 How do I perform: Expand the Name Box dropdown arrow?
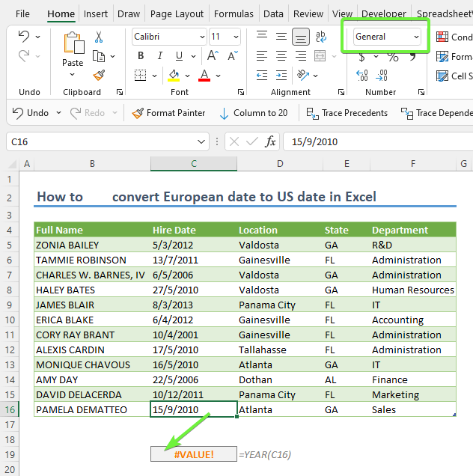[x=201, y=141]
